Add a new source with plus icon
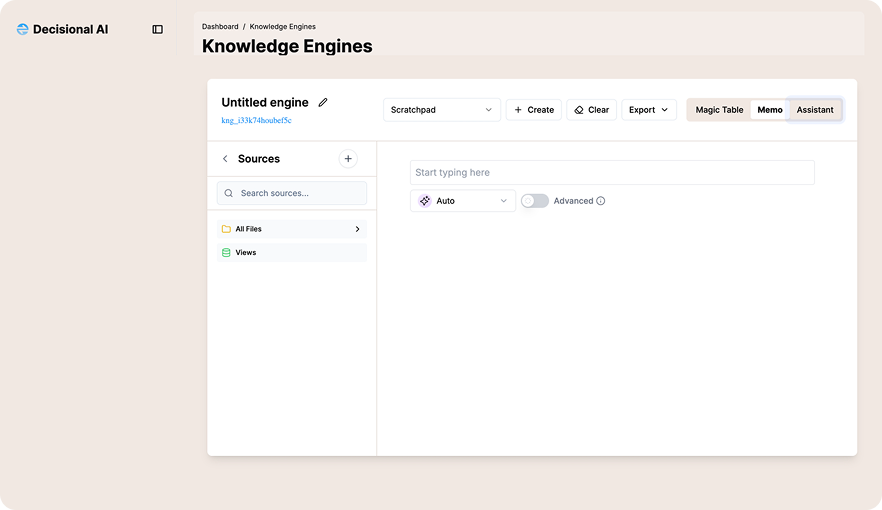 point(348,159)
